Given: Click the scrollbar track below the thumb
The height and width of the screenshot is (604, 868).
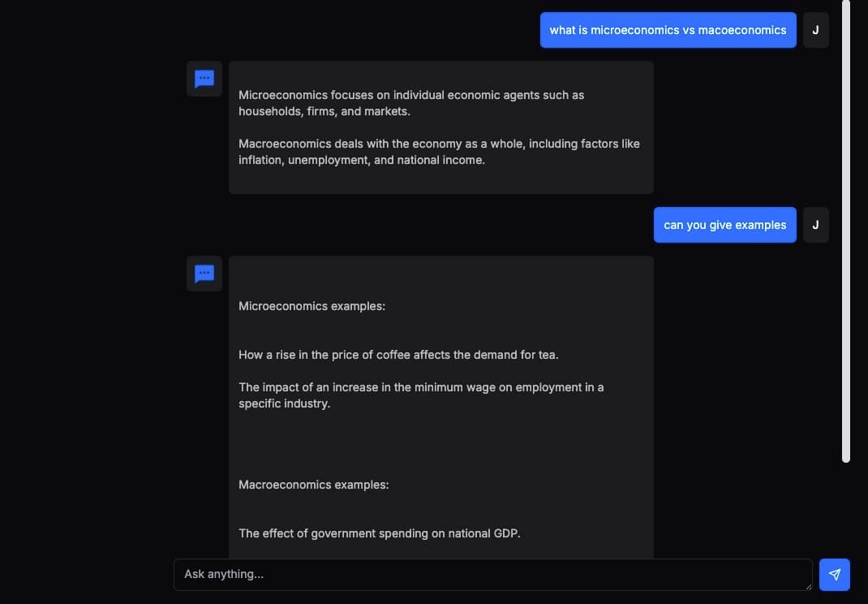Looking at the screenshot, I should coord(846,511).
